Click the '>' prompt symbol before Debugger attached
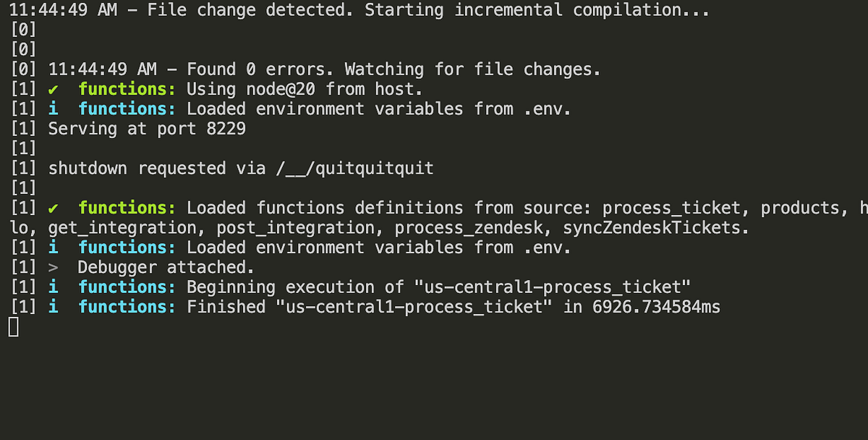 coord(53,268)
